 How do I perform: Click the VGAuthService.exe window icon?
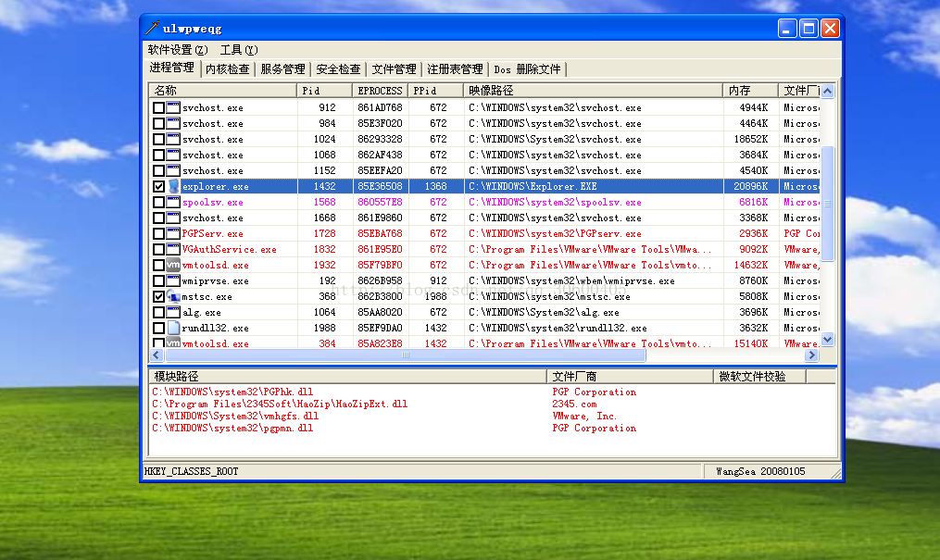[173, 249]
